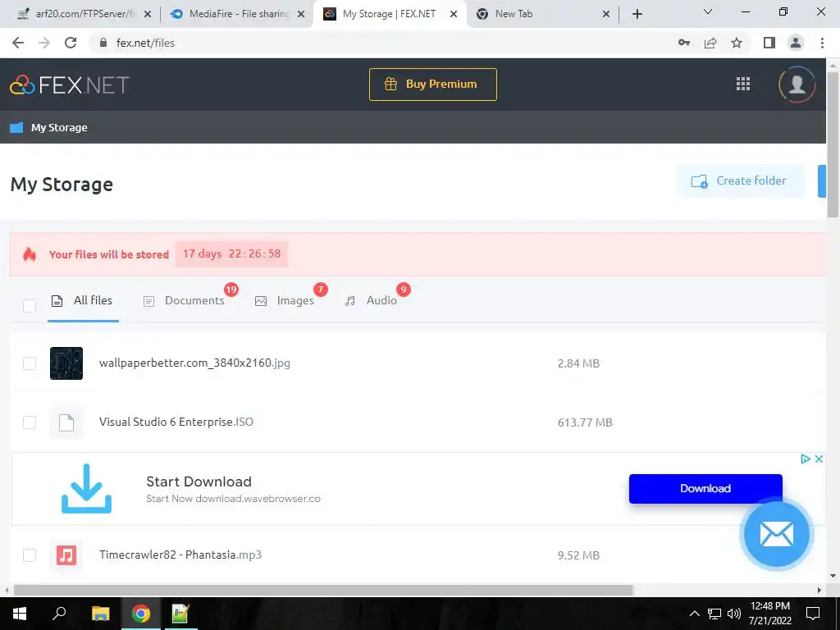Screen dimensions: 840x630
Task: Close the MediaFire browser tab
Action: [301, 14]
